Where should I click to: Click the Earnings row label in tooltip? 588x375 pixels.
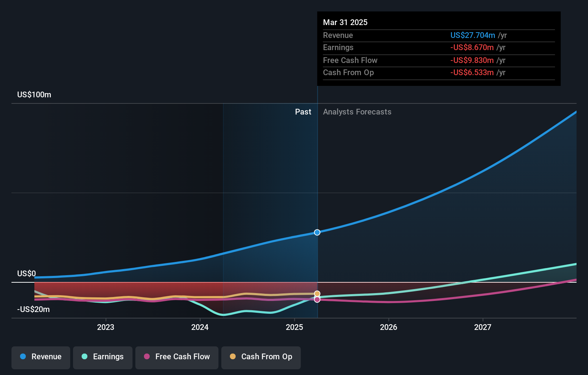[338, 48]
